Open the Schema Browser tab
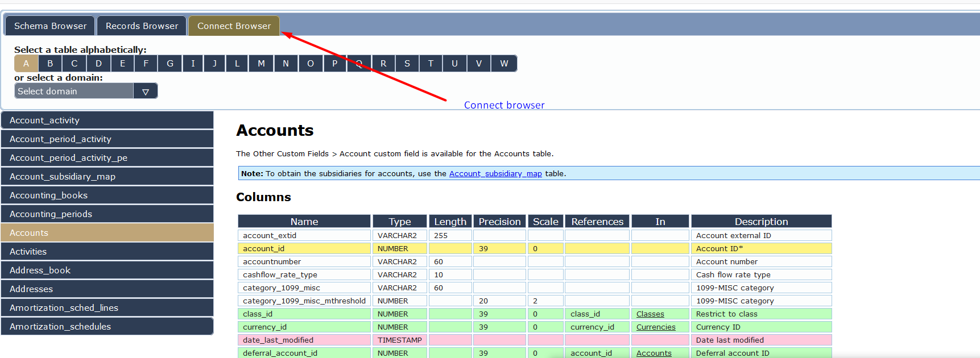980x358 pixels. [50, 26]
